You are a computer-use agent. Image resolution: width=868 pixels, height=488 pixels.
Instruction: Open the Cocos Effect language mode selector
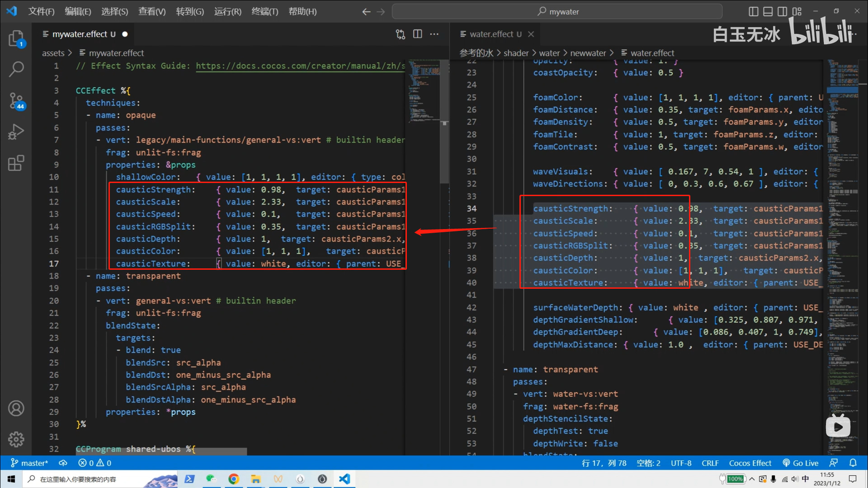(x=750, y=463)
